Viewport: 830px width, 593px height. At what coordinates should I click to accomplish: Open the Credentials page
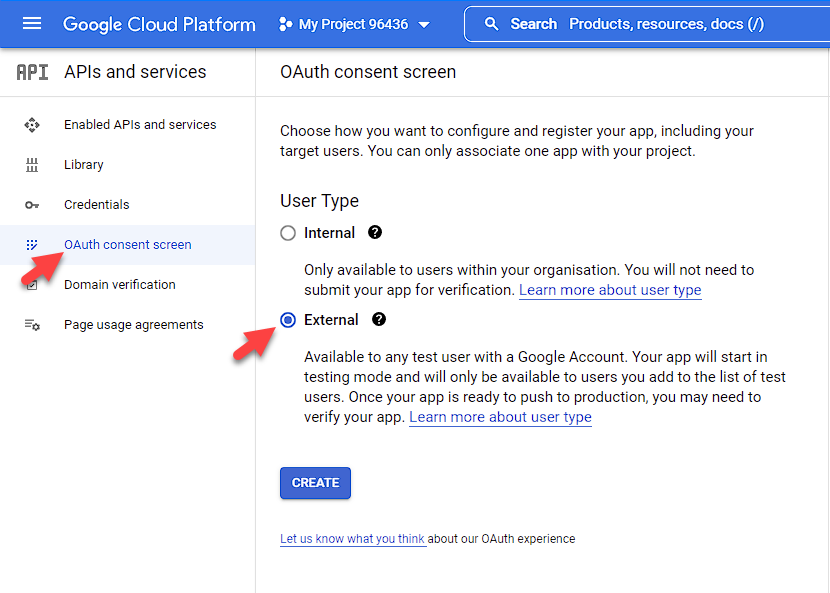(96, 205)
